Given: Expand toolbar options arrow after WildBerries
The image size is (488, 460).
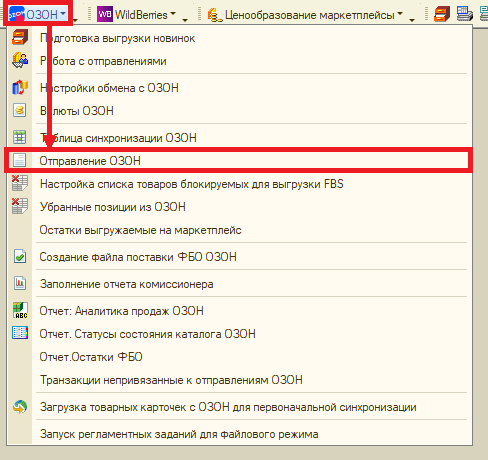Looking at the screenshot, I should [x=185, y=20].
